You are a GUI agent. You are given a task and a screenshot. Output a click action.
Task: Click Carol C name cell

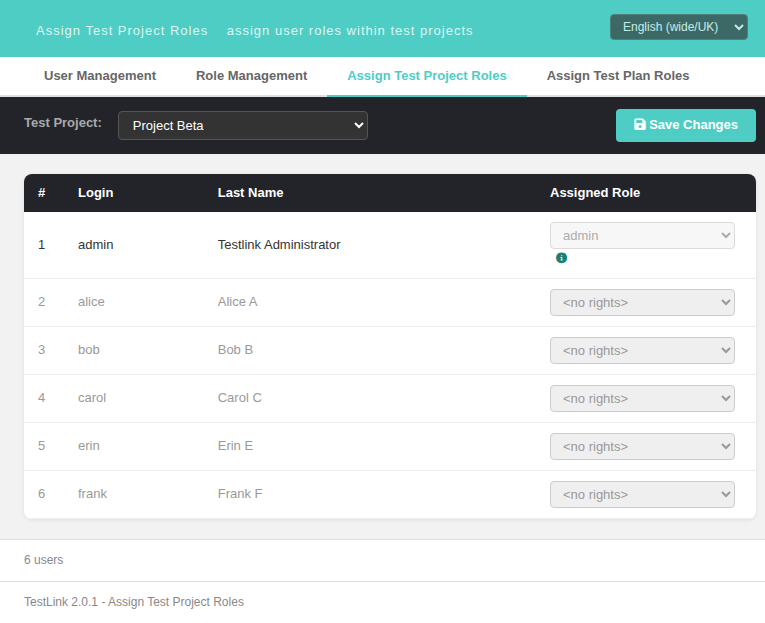click(240, 398)
